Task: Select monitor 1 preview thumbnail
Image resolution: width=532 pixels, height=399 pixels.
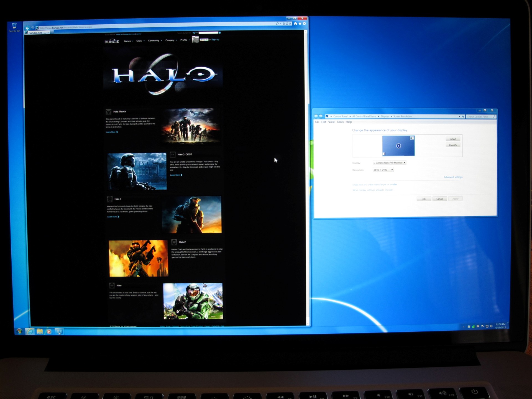Action: point(398,146)
